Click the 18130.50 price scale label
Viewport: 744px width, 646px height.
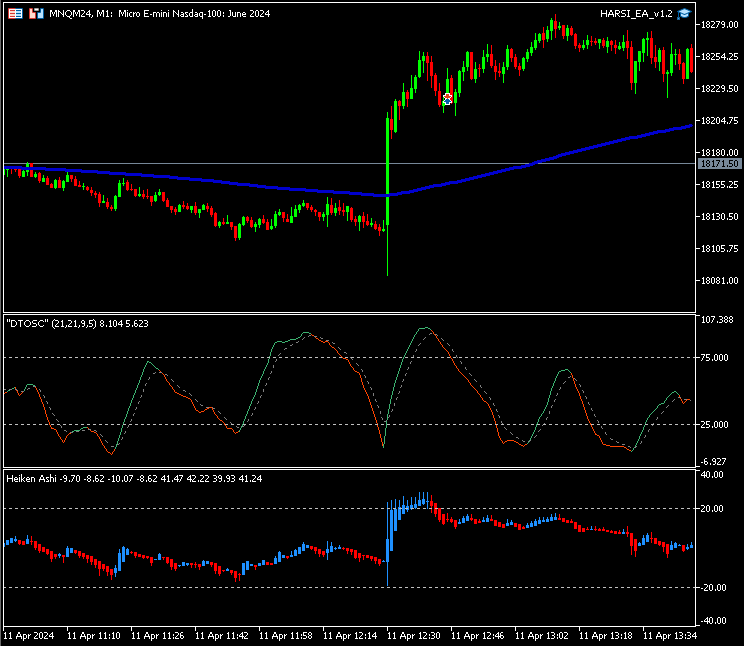[x=719, y=216]
